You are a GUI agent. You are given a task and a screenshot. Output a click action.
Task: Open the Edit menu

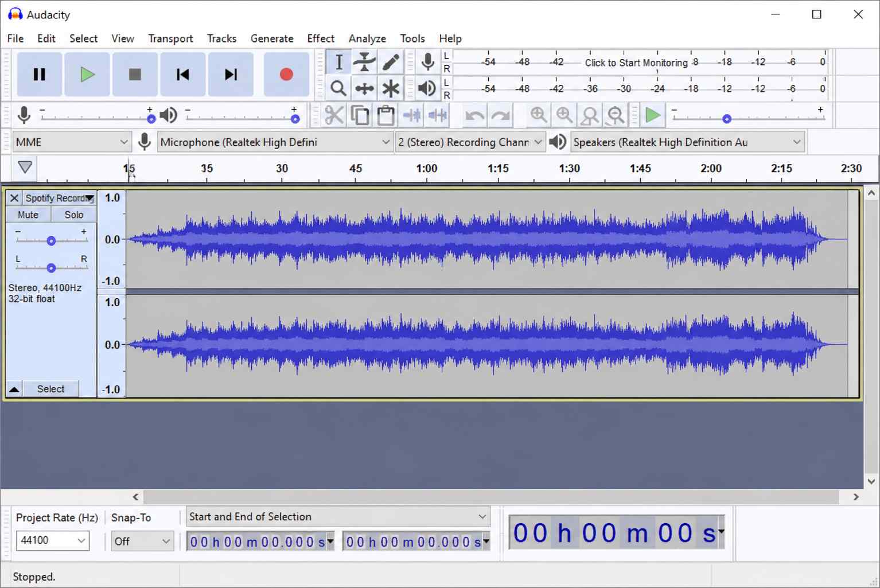[x=46, y=38]
